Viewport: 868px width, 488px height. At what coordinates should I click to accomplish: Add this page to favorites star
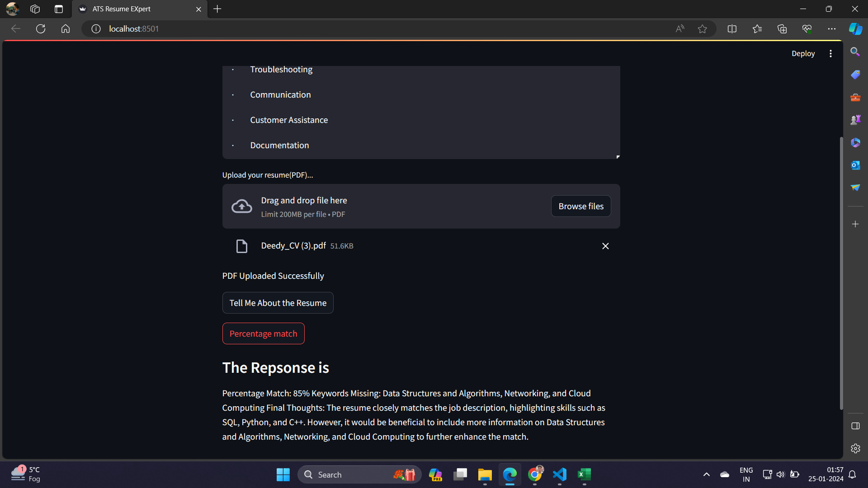[x=702, y=29]
